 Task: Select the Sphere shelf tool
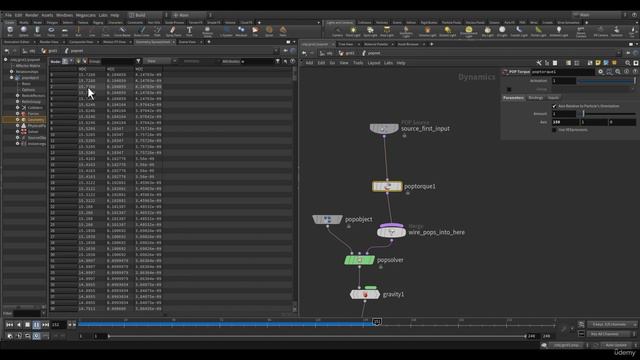point(24,31)
